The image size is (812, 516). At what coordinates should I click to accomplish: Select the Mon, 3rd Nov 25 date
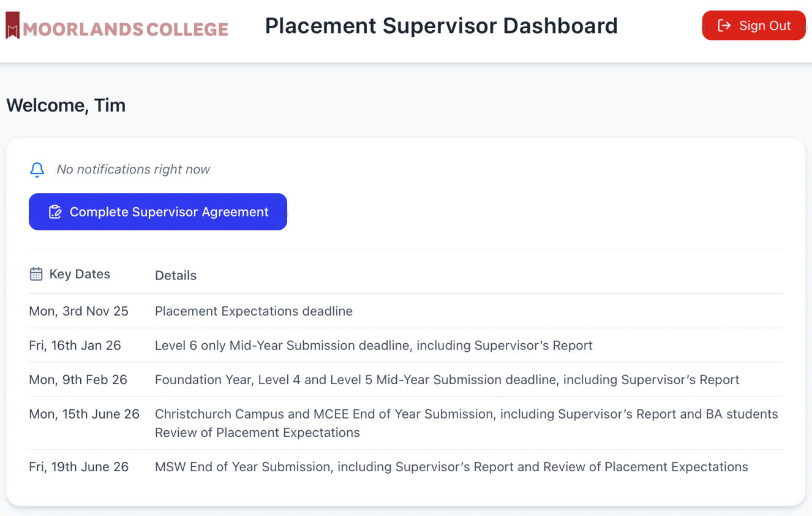click(x=79, y=311)
